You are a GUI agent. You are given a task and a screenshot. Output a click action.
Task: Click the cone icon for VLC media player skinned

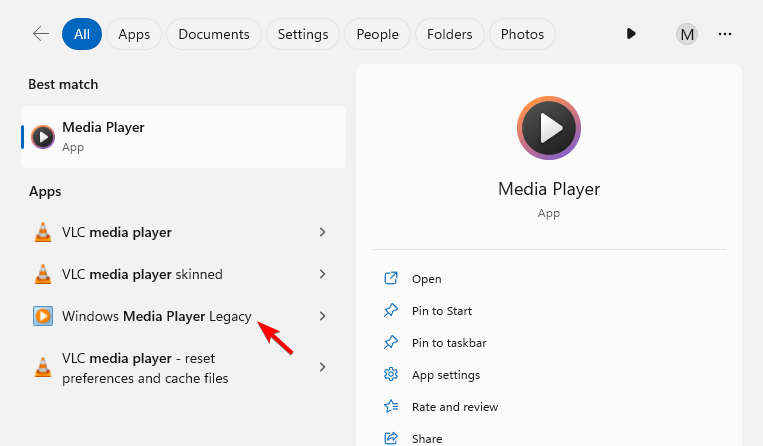(43, 274)
